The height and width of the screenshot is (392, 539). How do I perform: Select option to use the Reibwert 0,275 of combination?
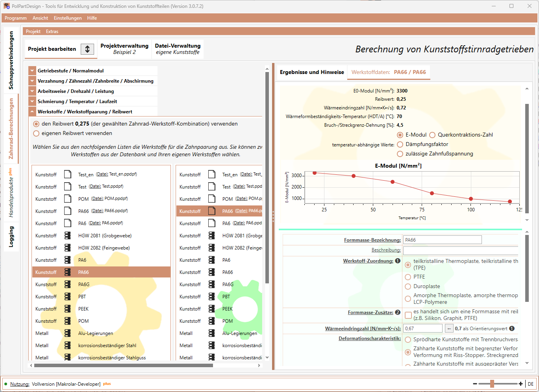36,124
